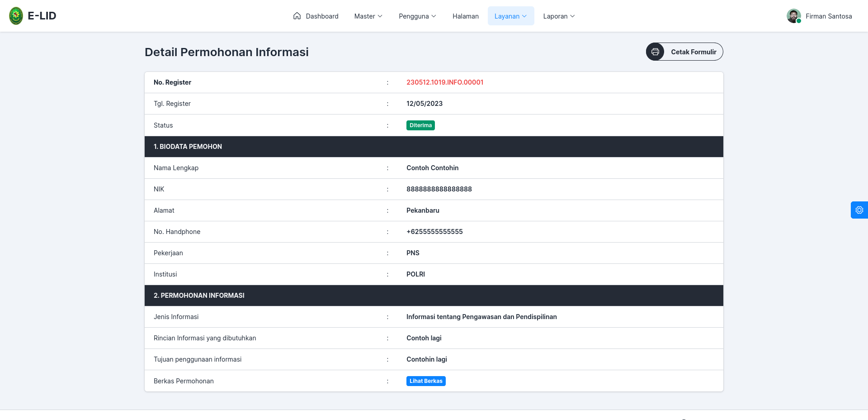Click phone number +6255555555555
The height and width of the screenshot is (420, 868).
point(434,232)
